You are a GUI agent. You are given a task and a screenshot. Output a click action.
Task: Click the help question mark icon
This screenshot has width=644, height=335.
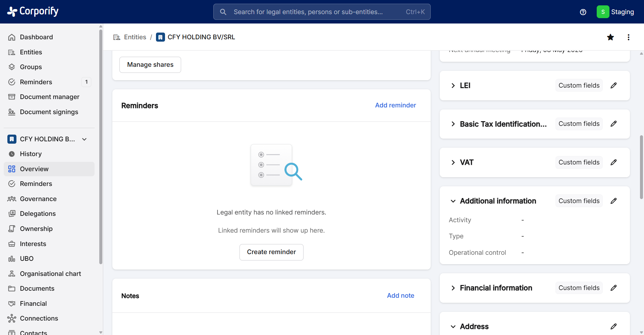583,12
